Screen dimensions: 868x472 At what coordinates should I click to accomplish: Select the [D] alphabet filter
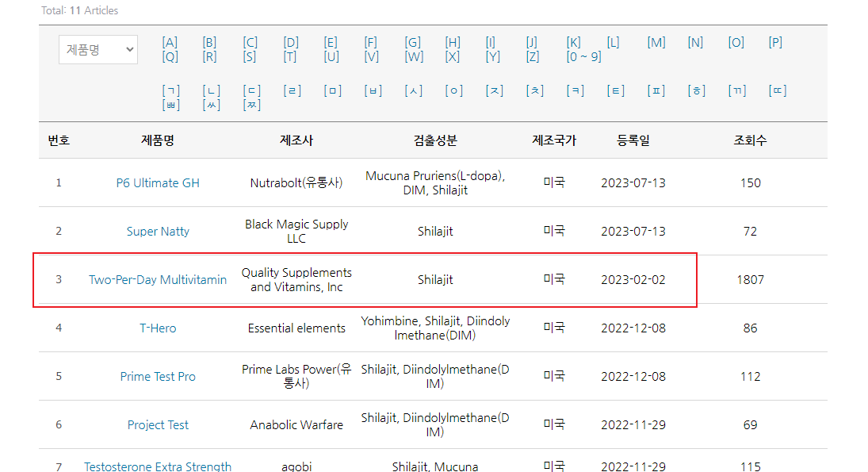click(x=291, y=43)
